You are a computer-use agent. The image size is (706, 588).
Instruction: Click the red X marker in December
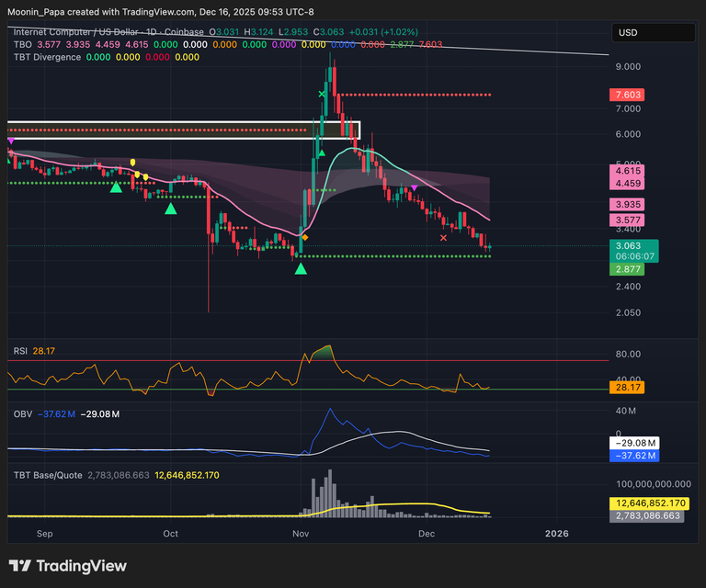point(444,238)
